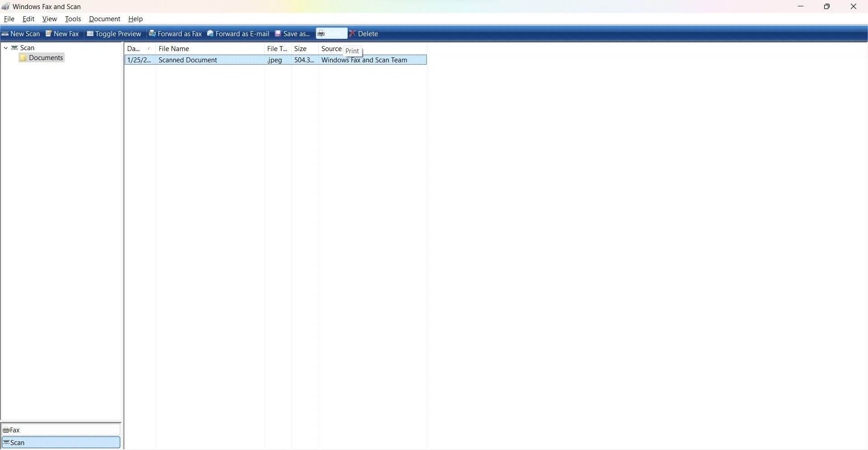Select the Documents folder
The height and width of the screenshot is (450, 868).
tap(42, 58)
